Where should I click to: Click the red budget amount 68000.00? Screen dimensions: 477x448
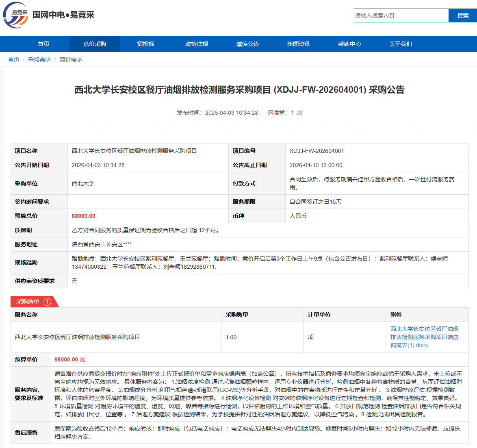[x=83, y=216]
